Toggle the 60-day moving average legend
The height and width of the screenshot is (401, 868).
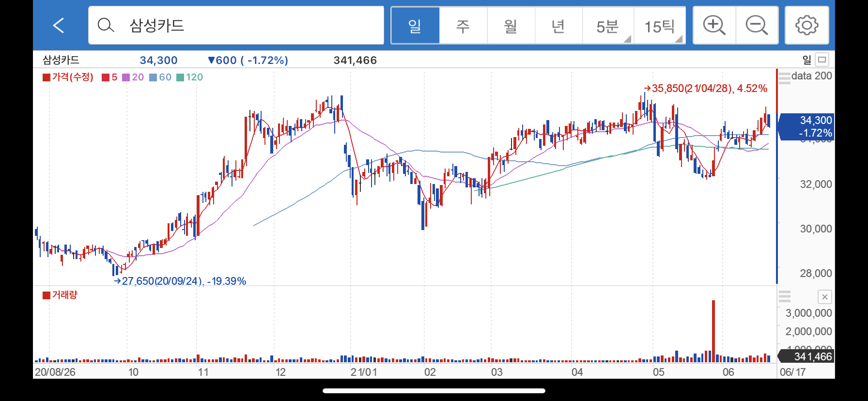click(x=160, y=77)
